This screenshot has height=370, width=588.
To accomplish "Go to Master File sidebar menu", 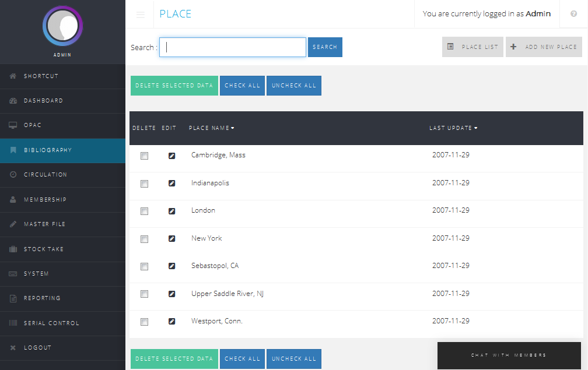I will (44, 224).
